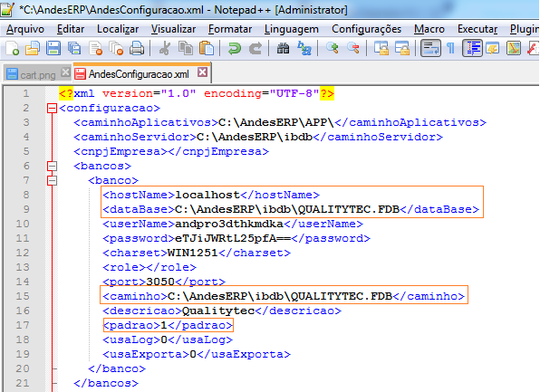Open the Visualizar menu

(x=173, y=29)
